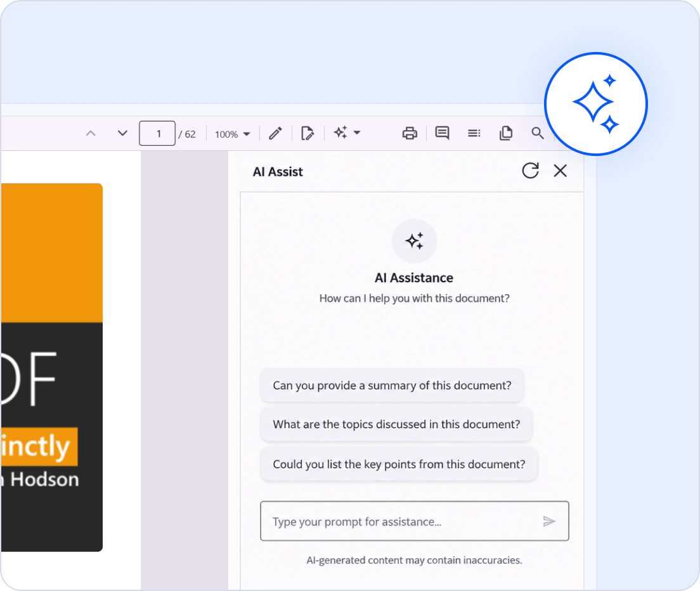Click the AI sparkle toolbar icon
The width and height of the screenshot is (700, 591).
[x=340, y=133]
